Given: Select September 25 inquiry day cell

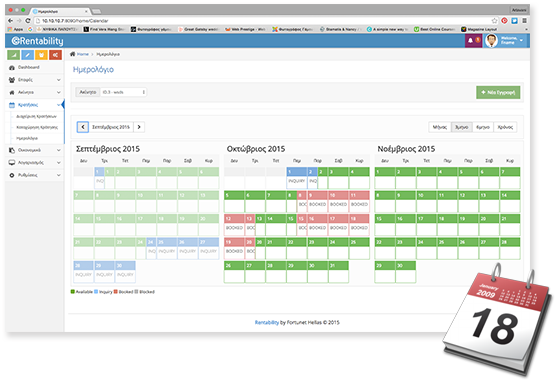Looking at the screenshot, I should pyautogui.click(x=167, y=248).
